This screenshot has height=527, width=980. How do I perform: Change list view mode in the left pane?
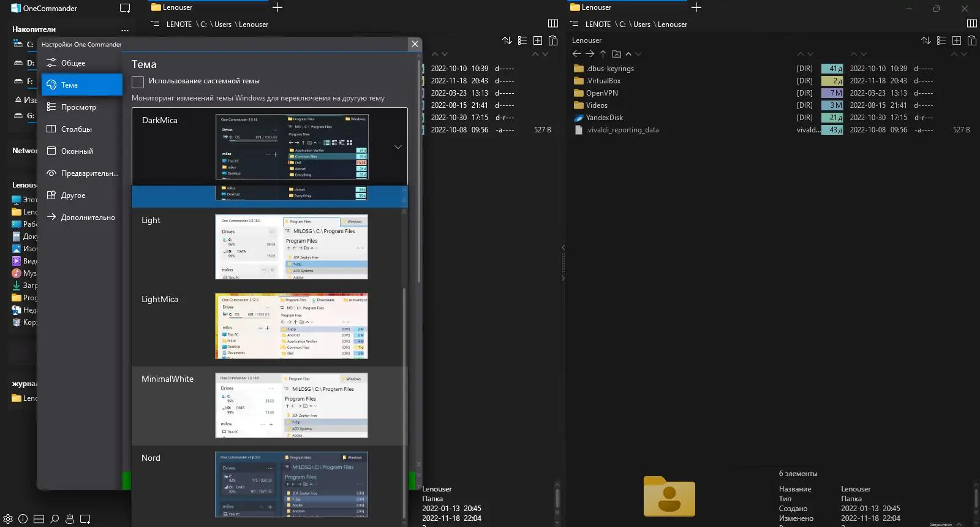pyautogui.click(x=522, y=40)
